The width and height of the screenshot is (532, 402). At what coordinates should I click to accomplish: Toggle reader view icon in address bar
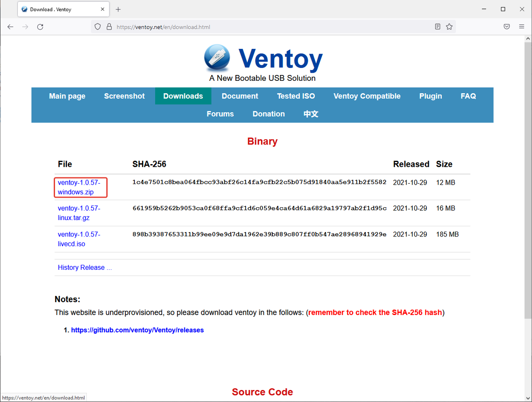pos(438,27)
